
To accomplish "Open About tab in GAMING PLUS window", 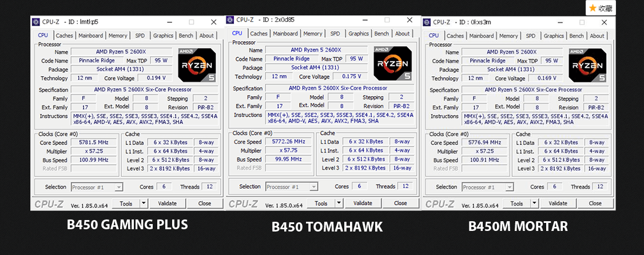I will [x=206, y=36].
